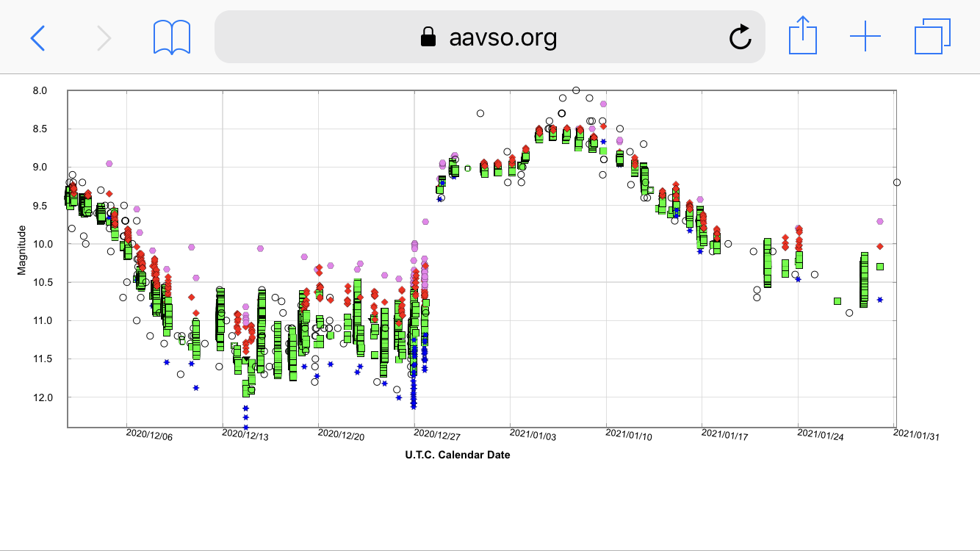Select the isolated open circle at chart's right edge
Image resolution: width=980 pixels, height=551 pixels.
[x=897, y=182]
